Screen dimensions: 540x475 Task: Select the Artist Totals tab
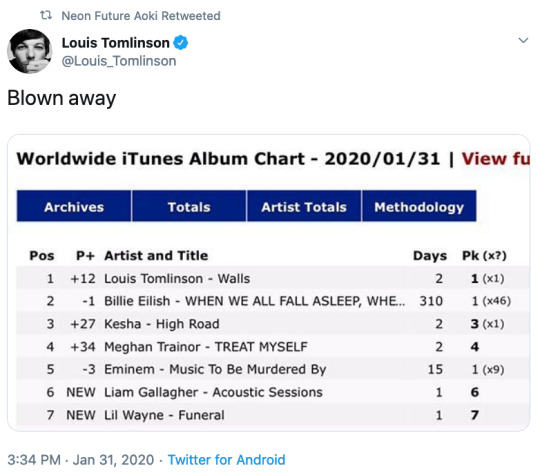[304, 206]
